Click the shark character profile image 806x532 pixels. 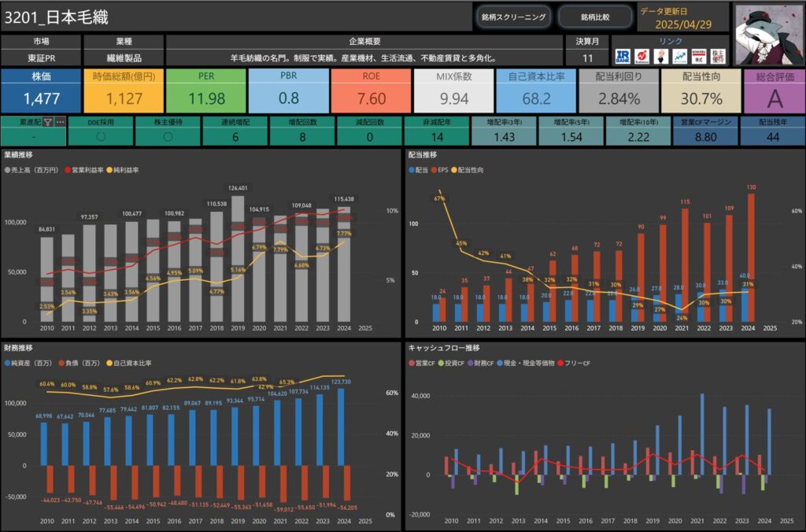(x=769, y=35)
